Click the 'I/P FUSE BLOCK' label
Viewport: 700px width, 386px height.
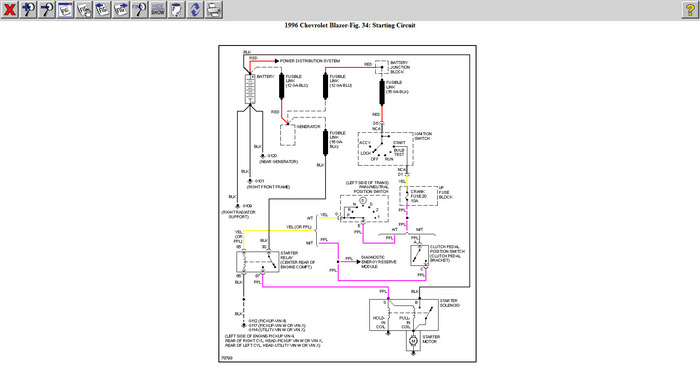pyautogui.click(x=446, y=192)
